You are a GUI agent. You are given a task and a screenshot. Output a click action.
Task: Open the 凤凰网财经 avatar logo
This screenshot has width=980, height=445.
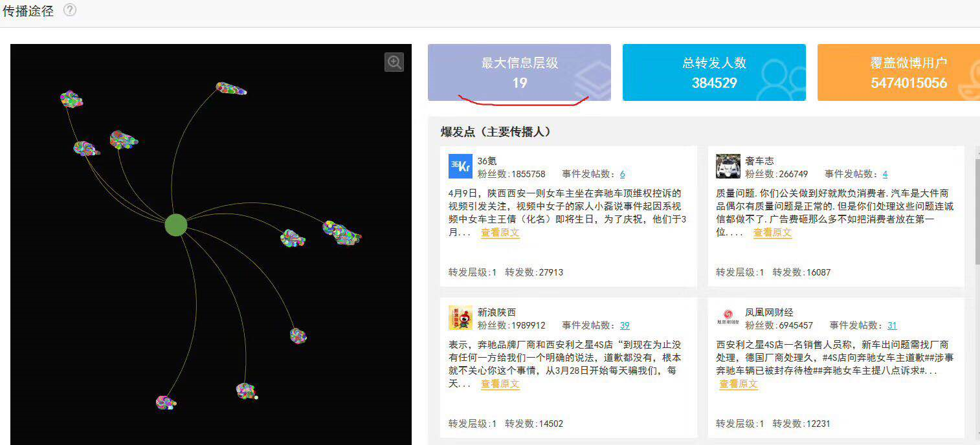tap(728, 318)
